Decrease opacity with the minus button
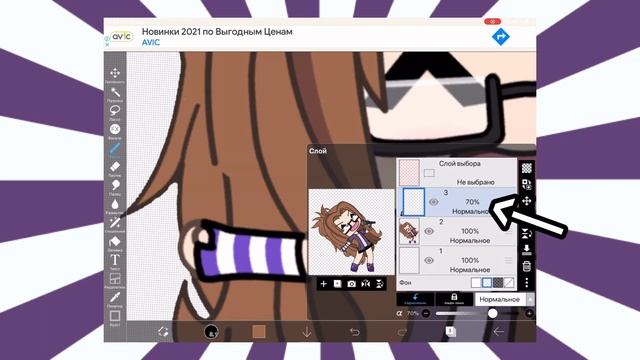 click(426, 313)
